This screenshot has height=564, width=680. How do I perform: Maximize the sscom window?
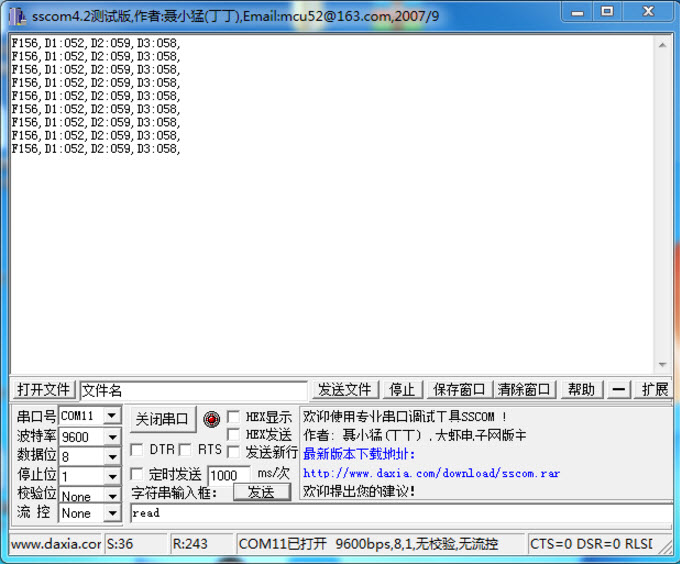pos(607,12)
